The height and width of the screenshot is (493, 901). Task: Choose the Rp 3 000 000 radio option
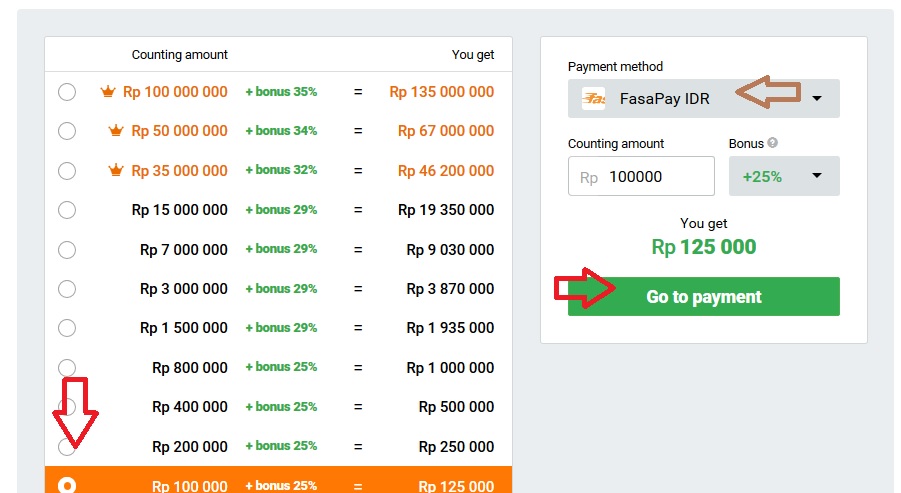coord(67,289)
